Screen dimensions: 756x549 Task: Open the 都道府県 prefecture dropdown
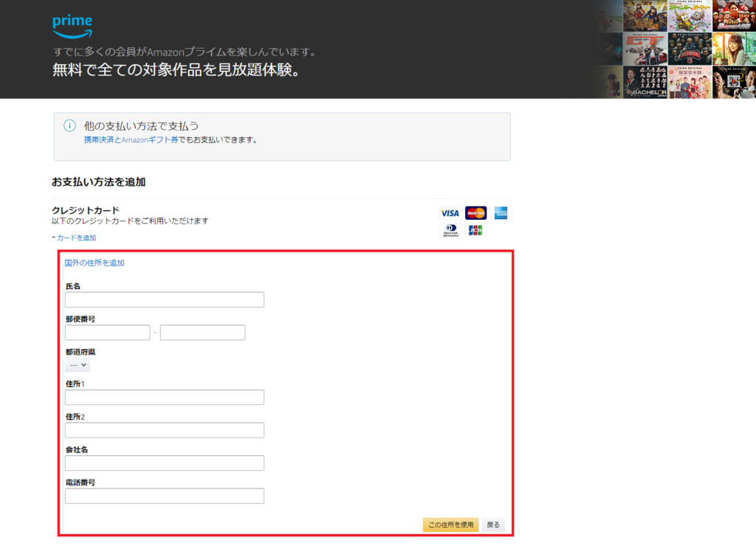tap(76, 365)
